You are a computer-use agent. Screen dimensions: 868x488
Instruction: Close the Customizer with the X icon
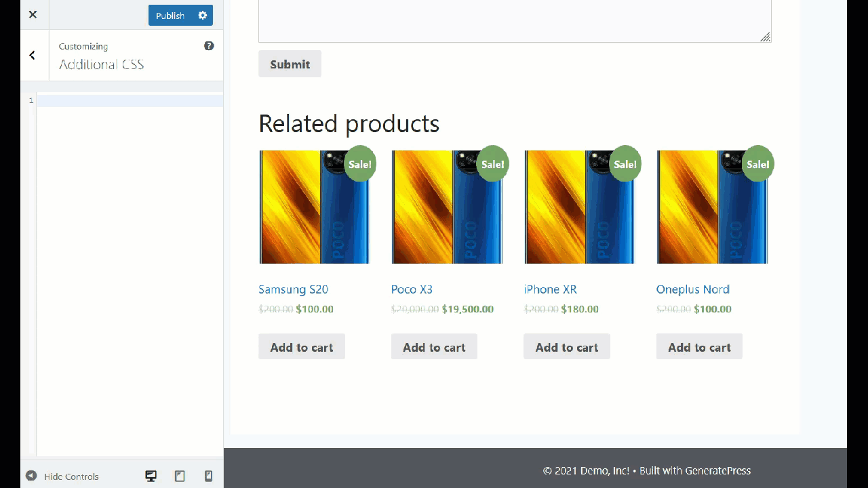(x=33, y=15)
